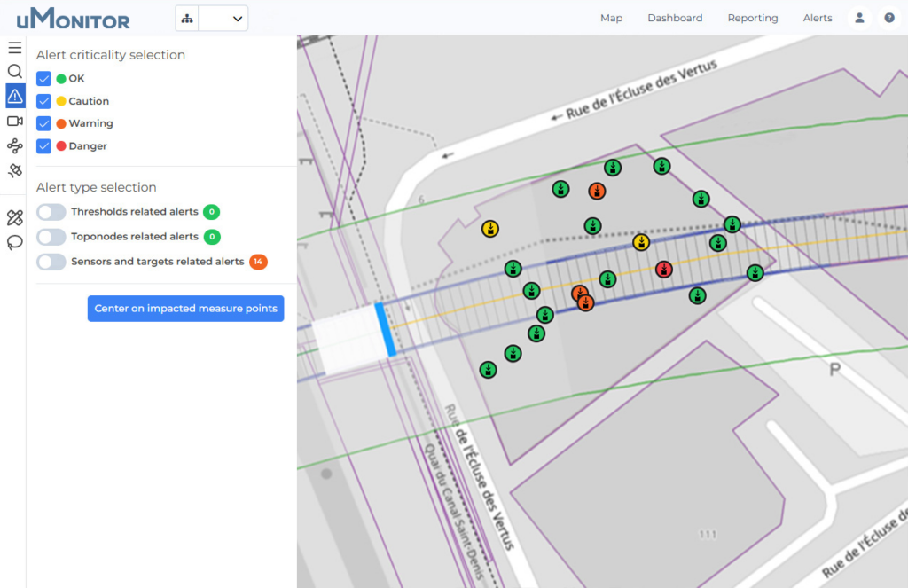
Task: Open the Reporting page
Action: click(x=752, y=18)
